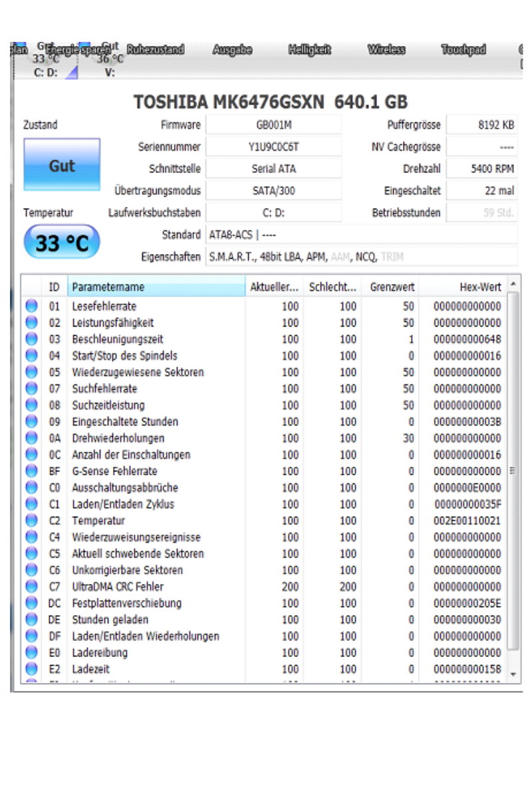
Task: Select the status orb of Beschleunigungszeit row
Action: pyautogui.click(x=31, y=339)
